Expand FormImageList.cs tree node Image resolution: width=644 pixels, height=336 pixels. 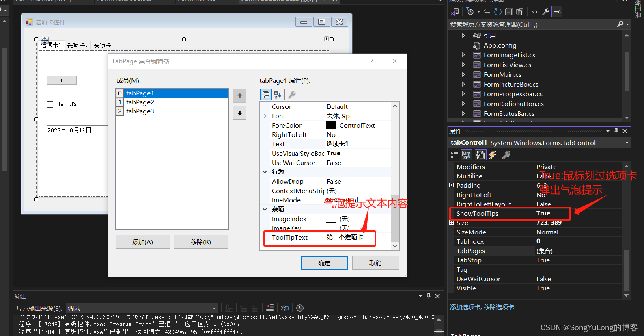click(463, 55)
